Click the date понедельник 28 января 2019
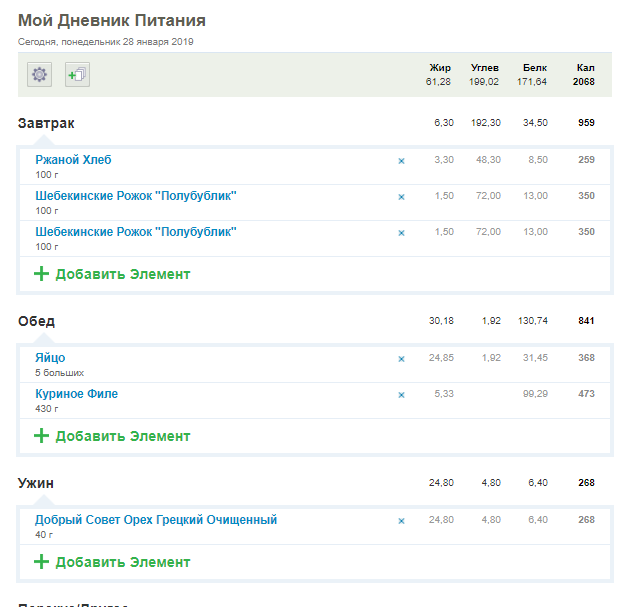Viewport: 622px width, 607px height. coord(127,42)
